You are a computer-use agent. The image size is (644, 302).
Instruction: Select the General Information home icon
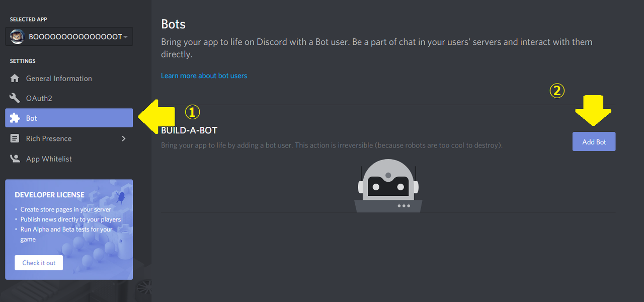pos(15,78)
